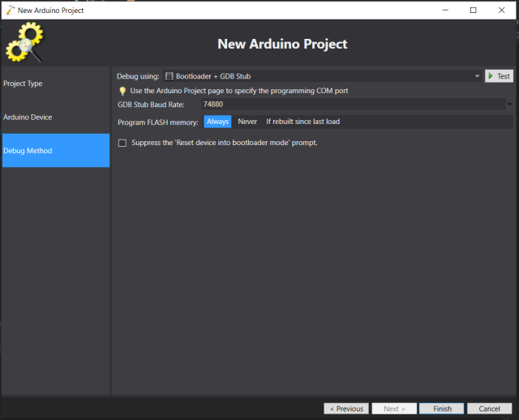
Task: Select Always for Program FLASH memory
Action: pos(217,122)
